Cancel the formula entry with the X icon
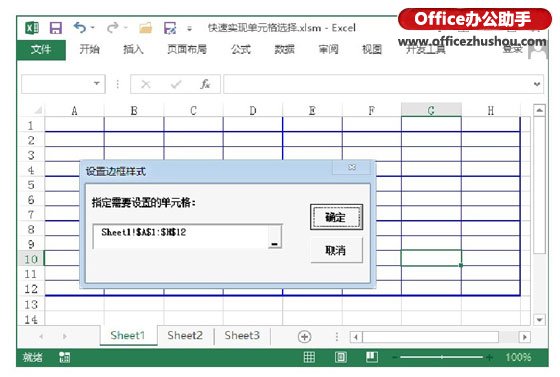 (x=146, y=84)
